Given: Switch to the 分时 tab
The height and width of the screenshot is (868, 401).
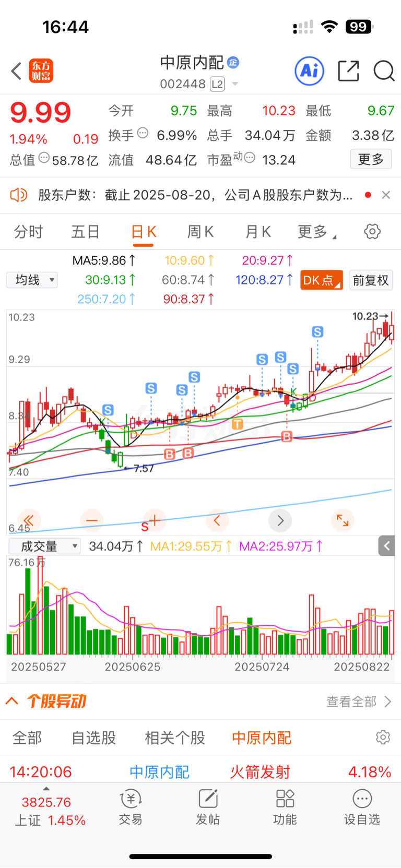Looking at the screenshot, I should 29,232.
